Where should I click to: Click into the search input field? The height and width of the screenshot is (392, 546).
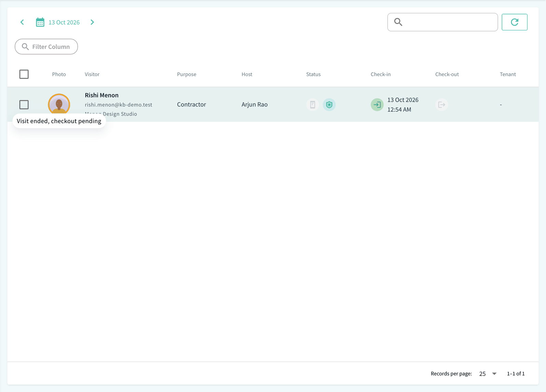tap(443, 22)
